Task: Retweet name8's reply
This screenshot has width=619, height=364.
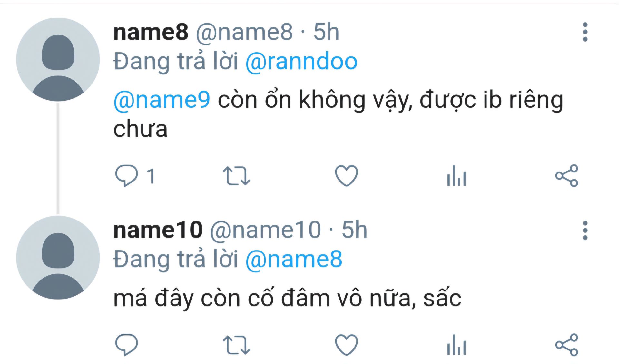Action: pyautogui.click(x=236, y=176)
